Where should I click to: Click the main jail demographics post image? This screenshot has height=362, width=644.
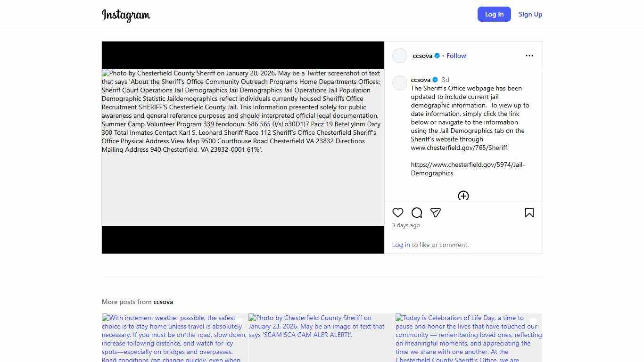coord(243,147)
